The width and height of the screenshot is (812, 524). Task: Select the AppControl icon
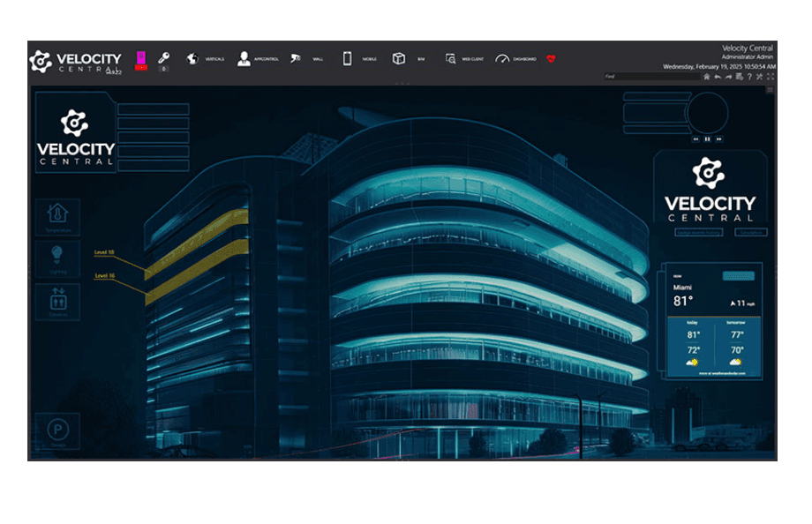[243, 58]
